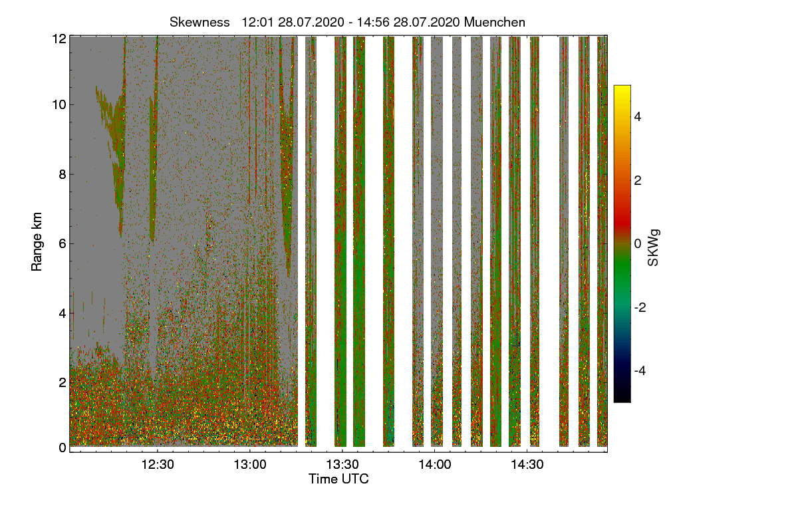Click the 14:30 time tick label

pos(527,465)
